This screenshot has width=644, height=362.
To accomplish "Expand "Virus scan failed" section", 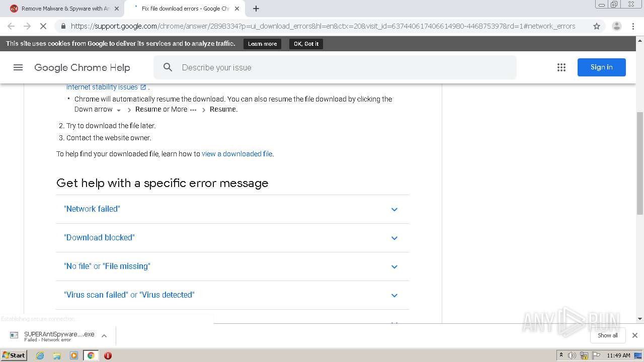I will (x=232, y=295).
